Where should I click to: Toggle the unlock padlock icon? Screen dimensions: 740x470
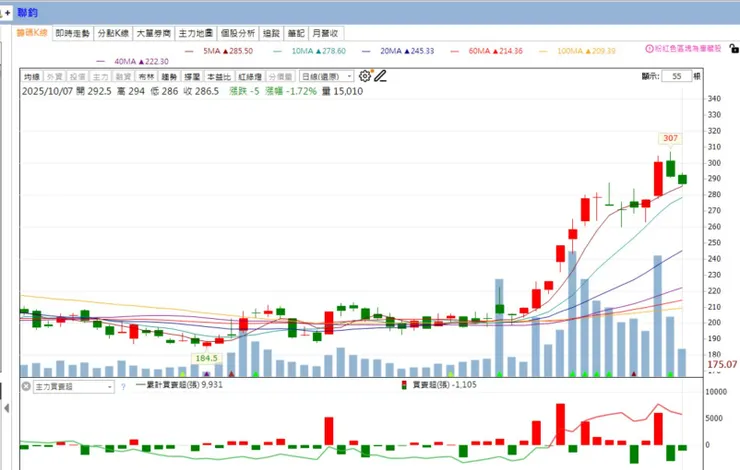pyautogui.click(x=734, y=49)
